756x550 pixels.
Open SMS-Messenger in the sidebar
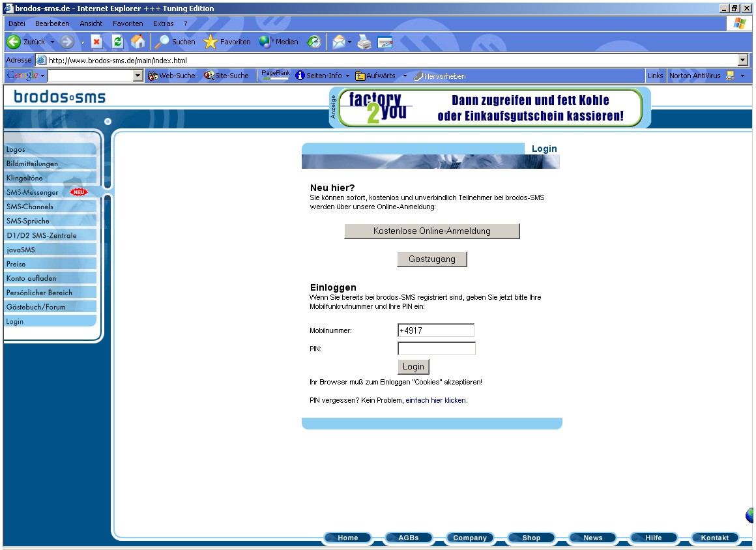(x=50, y=192)
